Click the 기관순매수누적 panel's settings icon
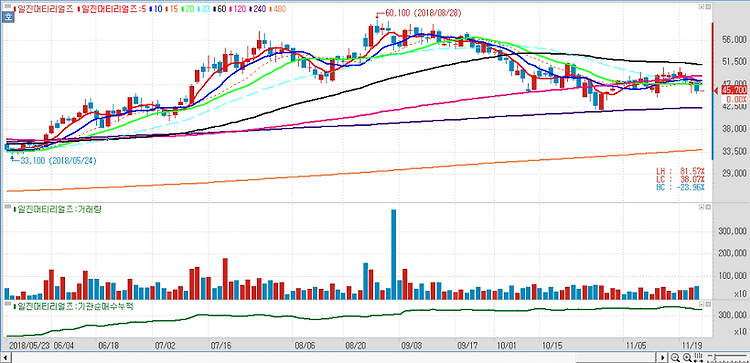750x363 pixels. [x=701, y=303]
